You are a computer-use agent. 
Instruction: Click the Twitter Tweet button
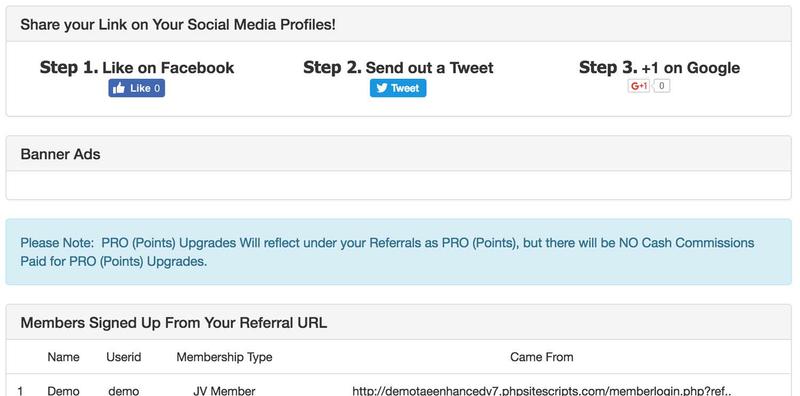pyautogui.click(x=398, y=88)
